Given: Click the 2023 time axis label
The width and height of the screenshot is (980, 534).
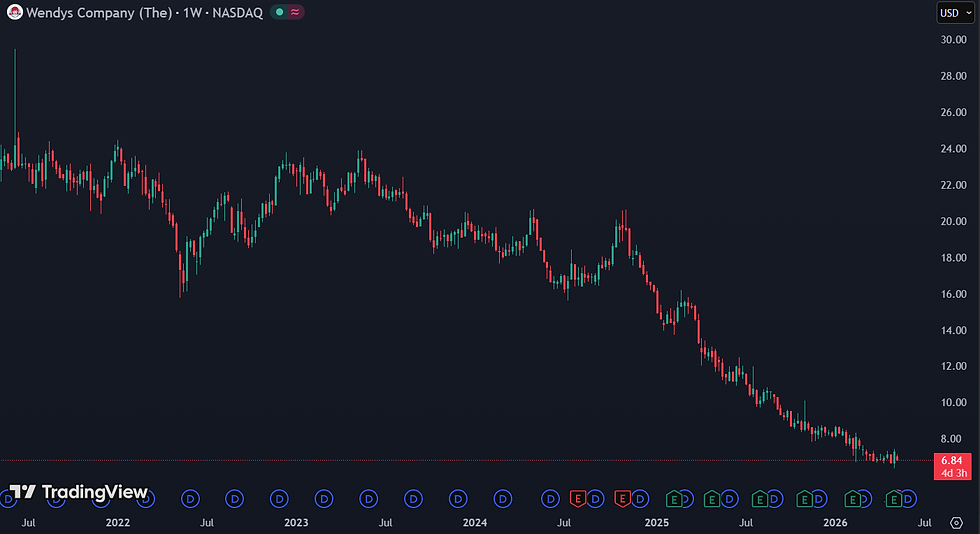Looking at the screenshot, I should pos(296,523).
